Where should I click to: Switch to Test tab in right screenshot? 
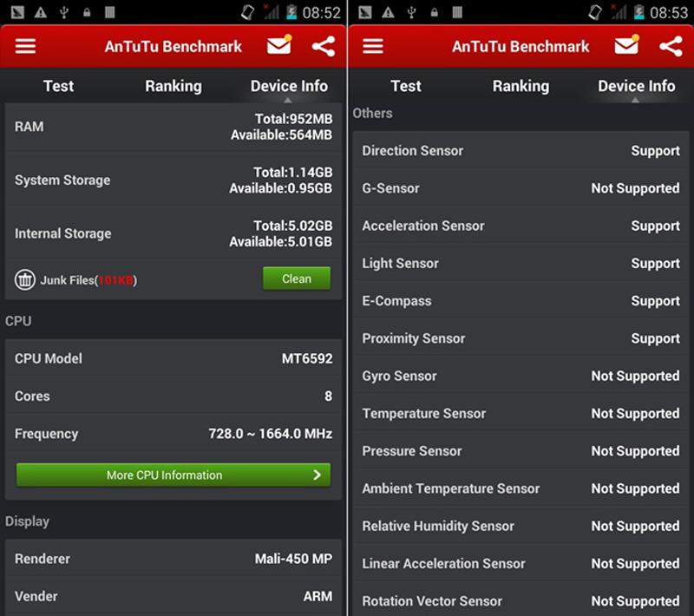click(406, 86)
